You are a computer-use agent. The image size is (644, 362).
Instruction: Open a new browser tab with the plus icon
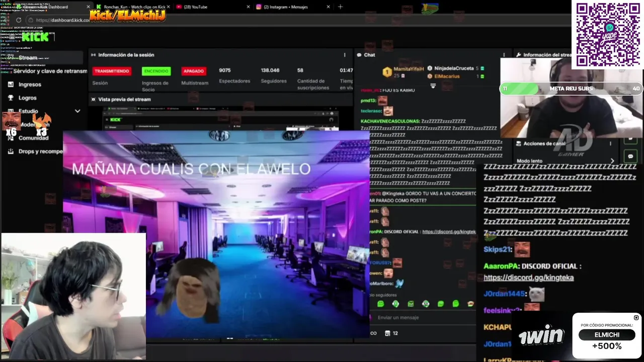[340, 7]
